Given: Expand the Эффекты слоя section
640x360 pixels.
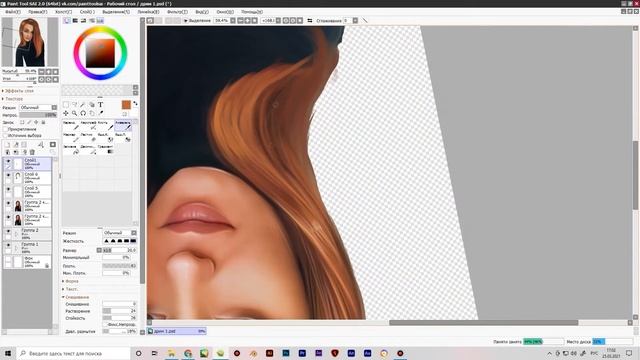Looking at the screenshot, I should (18, 91).
